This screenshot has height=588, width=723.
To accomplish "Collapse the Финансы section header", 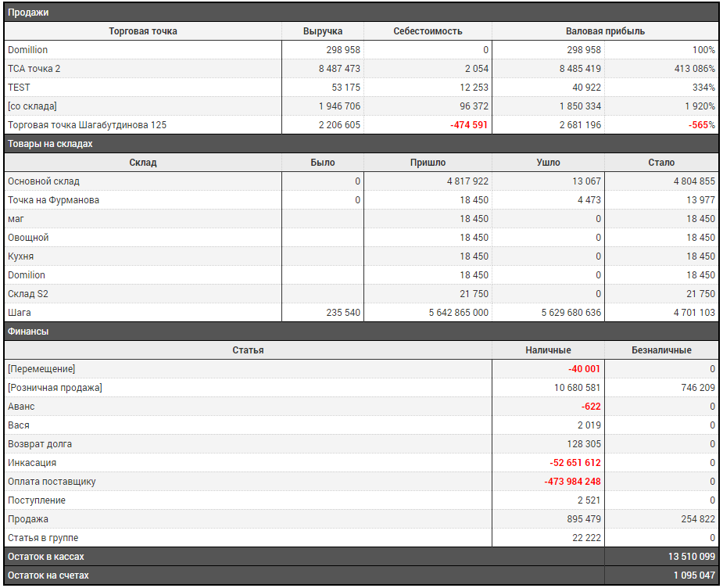I will click(x=28, y=332).
